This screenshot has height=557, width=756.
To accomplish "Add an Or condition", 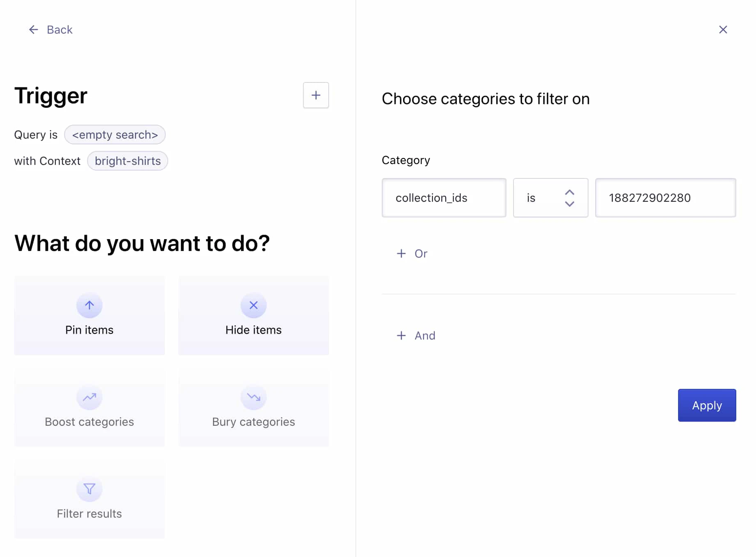I will 412,253.
